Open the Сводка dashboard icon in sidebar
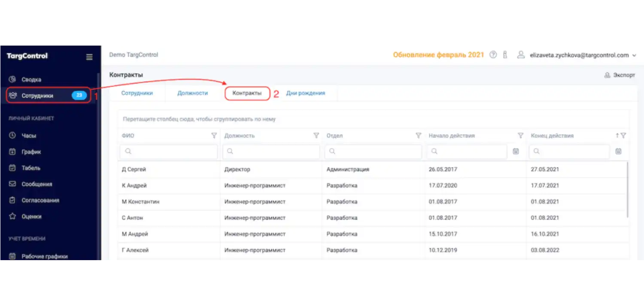 pyautogui.click(x=12, y=79)
